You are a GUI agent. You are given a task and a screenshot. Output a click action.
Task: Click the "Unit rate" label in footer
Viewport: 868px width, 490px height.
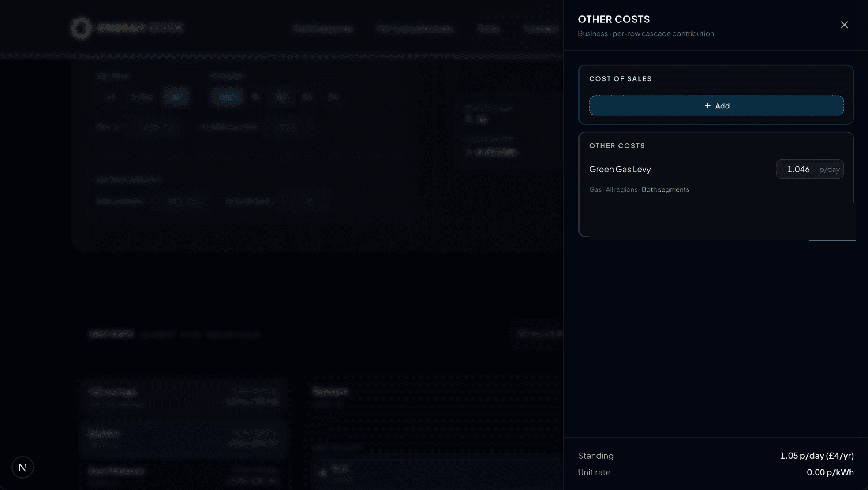594,472
